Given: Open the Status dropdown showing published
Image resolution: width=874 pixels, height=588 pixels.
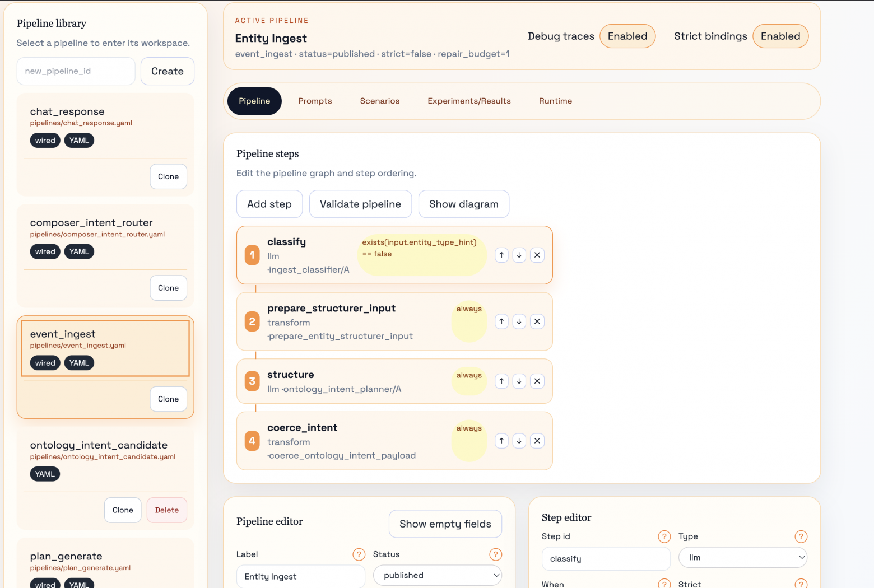Looking at the screenshot, I should point(438,576).
